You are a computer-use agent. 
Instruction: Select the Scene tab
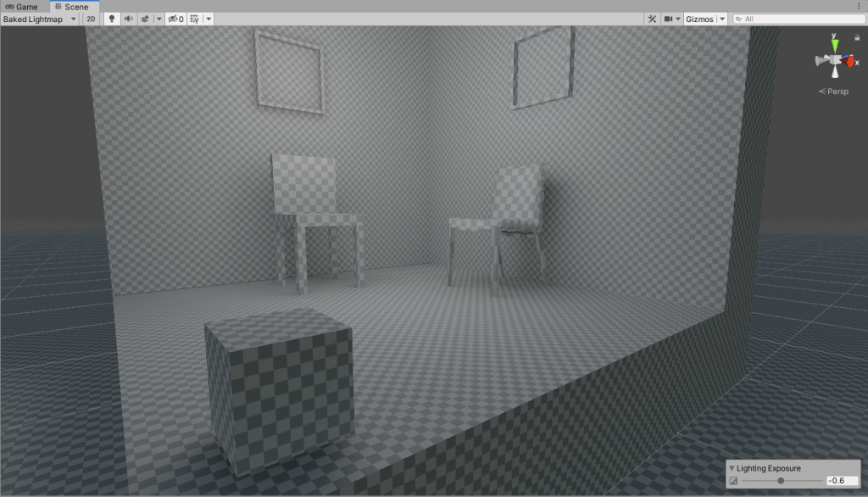[x=71, y=6]
